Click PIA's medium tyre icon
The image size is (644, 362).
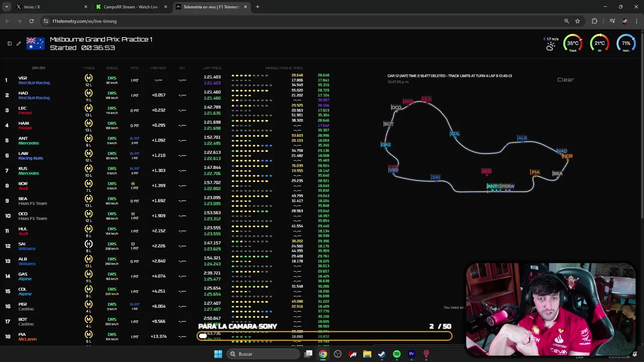tap(89, 334)
